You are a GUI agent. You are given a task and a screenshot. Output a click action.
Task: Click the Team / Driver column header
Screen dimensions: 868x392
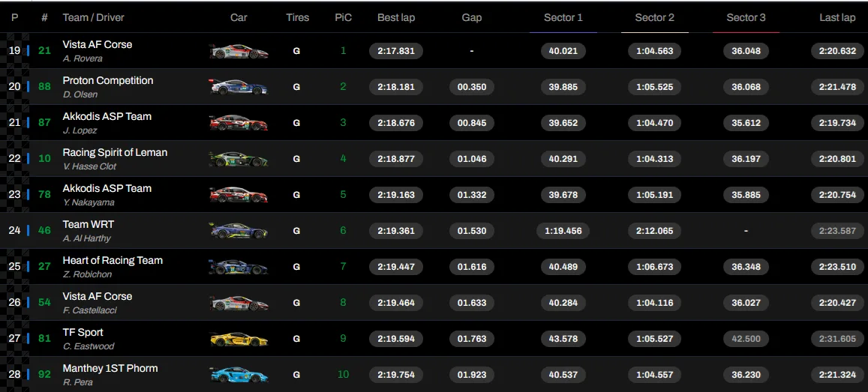tap(93, 17)
